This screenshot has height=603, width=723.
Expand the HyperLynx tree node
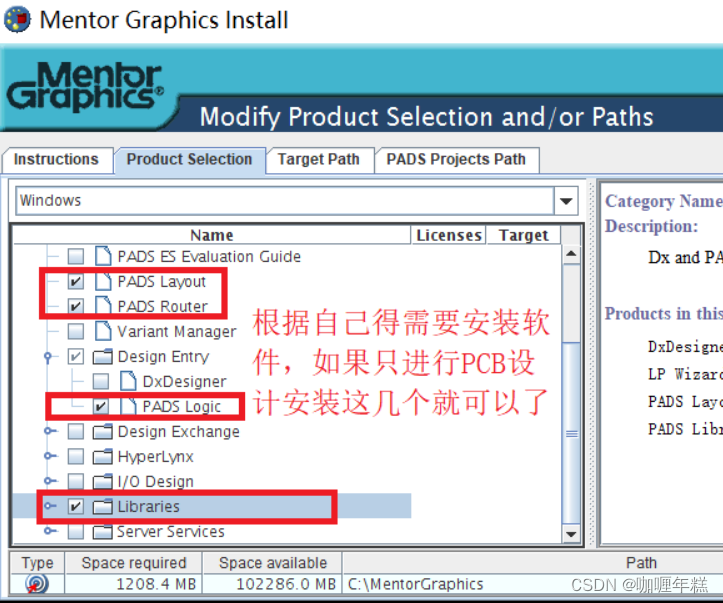coord(50,456)
